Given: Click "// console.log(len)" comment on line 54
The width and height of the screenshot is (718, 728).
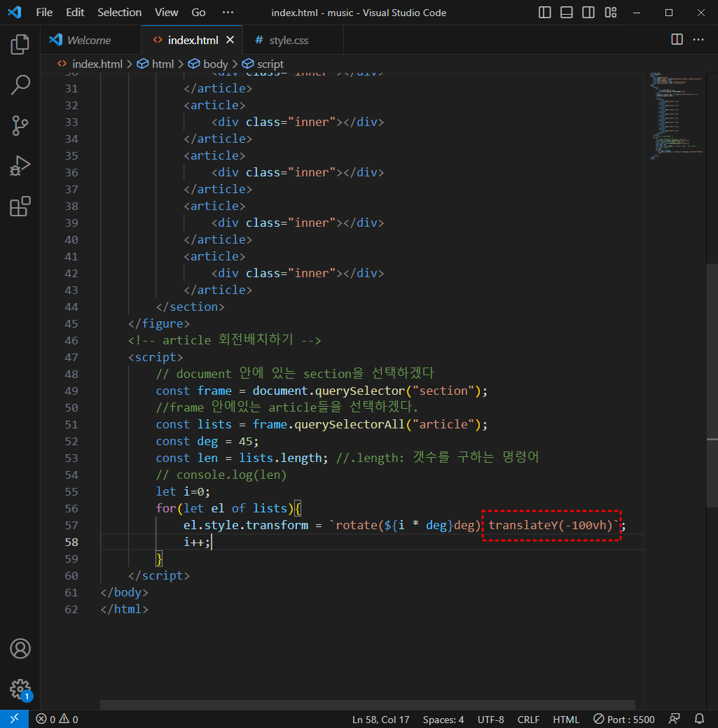Looking at the screenshot, I should click(221, 475).
